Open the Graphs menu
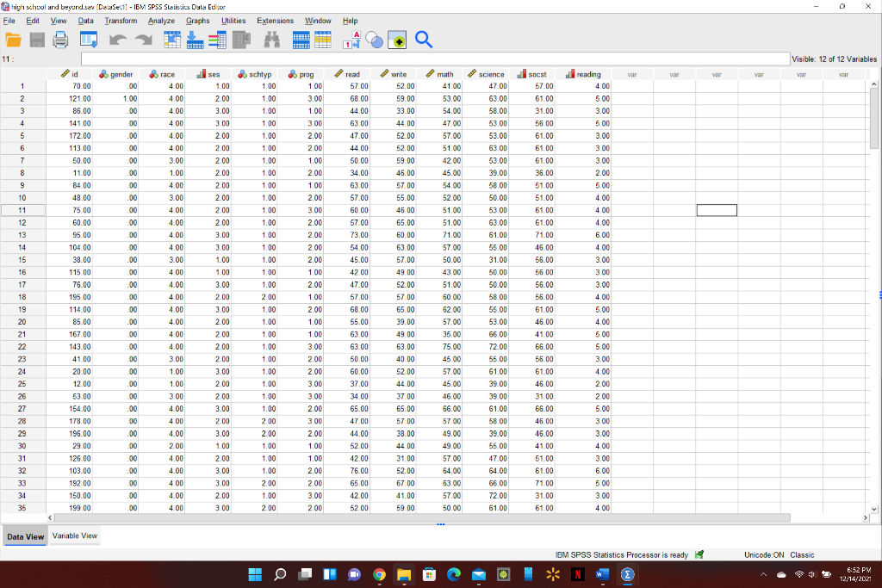 (197, 21)
